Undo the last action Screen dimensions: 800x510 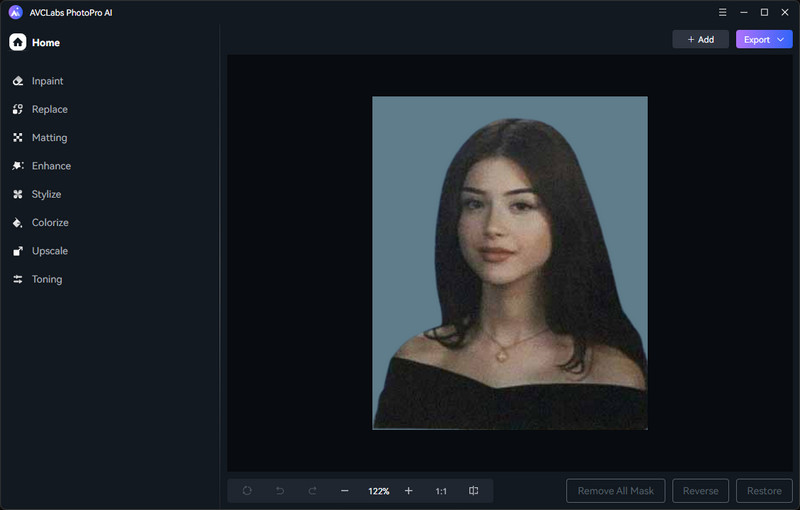coord(280,491)
